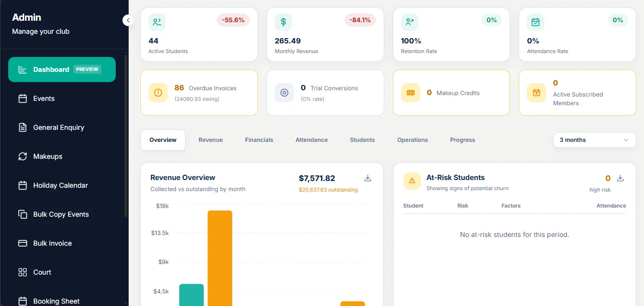Screen dimensions: 644x306
Task: Click the Makeups refresh arrows icon
Action: coord(23,156)
